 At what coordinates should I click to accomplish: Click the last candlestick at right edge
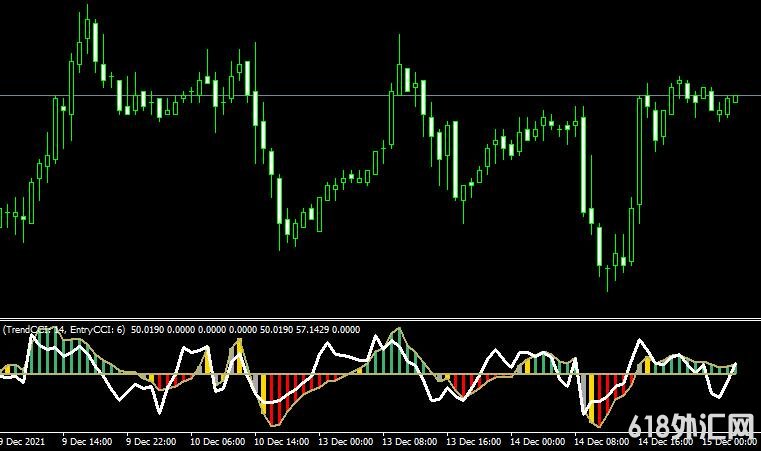pos(735,99)
